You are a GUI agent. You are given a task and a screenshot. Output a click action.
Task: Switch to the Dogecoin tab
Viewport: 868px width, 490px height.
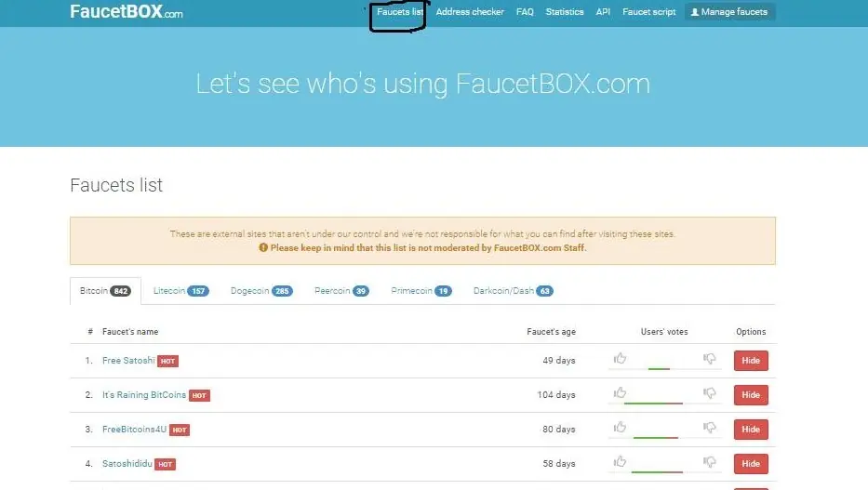point(261,291)
